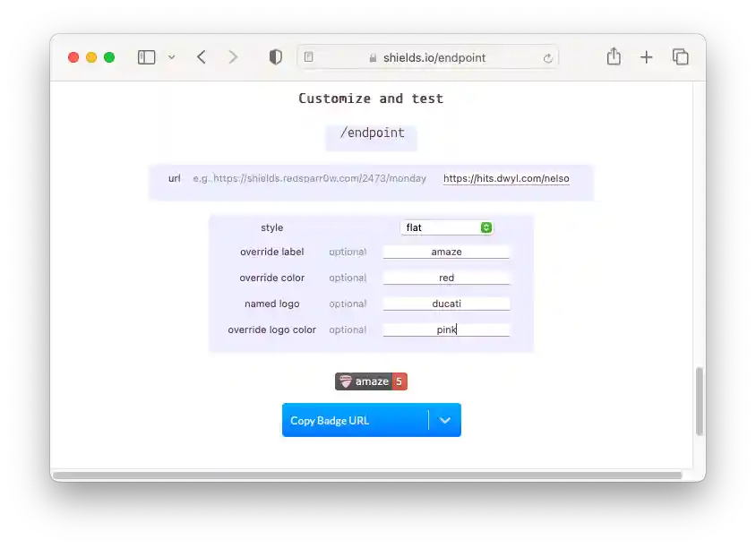This screenshot has width=756, height=548.
Task: Click the 'override color' label text
Action: [272, 278]
